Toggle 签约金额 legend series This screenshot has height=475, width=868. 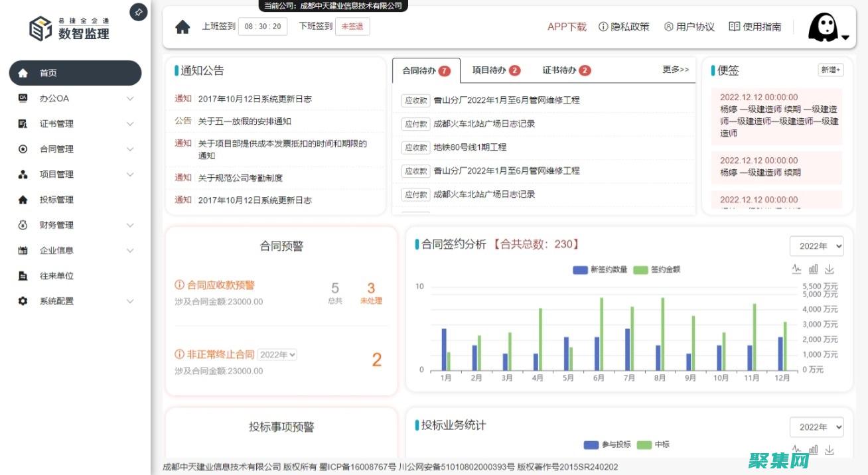point(657,269)
